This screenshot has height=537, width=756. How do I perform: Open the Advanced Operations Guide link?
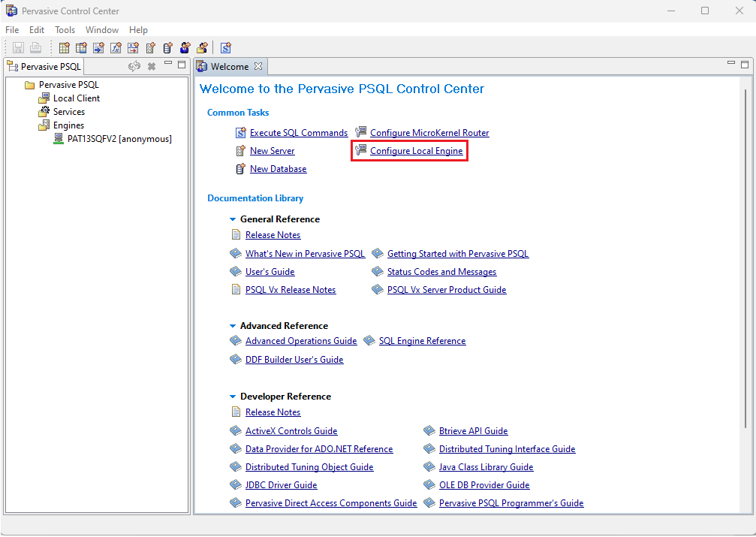pos(301,341)
